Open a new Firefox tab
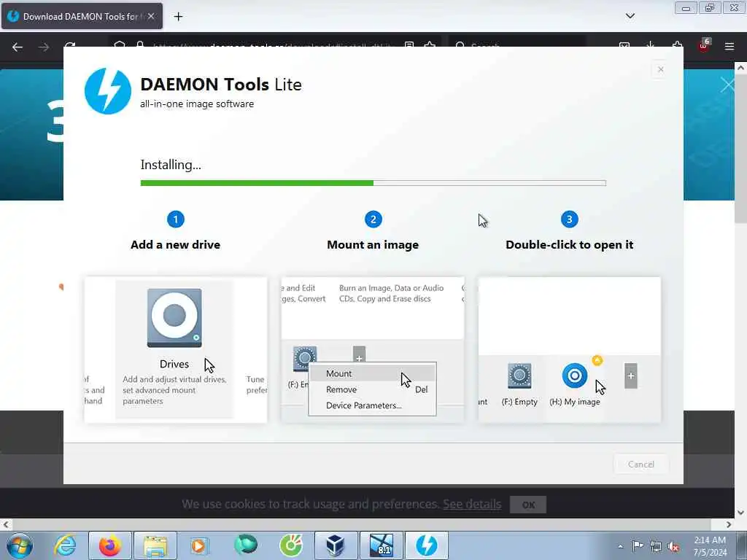The height and width of the screenshot is (560, 747). 178,17
